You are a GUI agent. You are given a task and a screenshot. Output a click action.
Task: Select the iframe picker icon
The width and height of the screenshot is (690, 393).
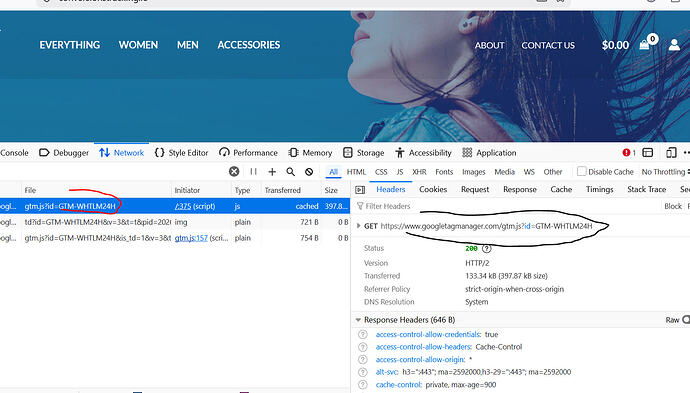tap(648, 153)
